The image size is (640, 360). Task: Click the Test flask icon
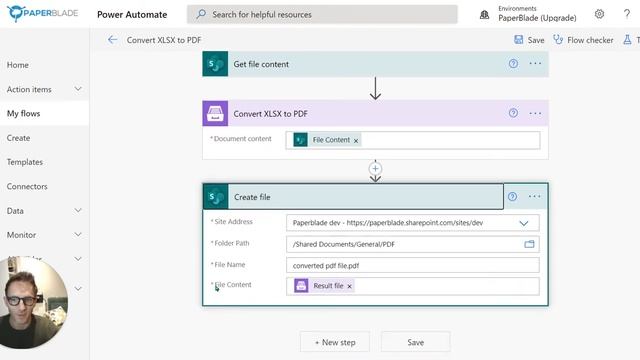pyautogui.click(x=627, y=40)
